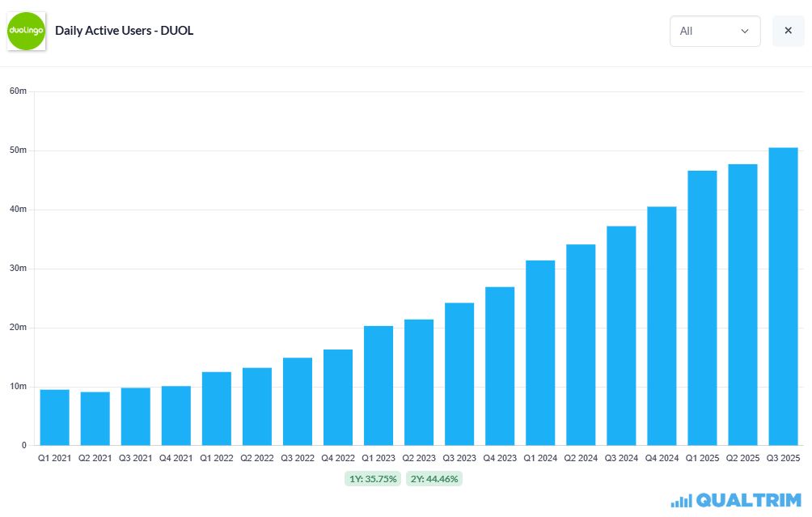The image size is (812, 517).
Task: Click the Q1 2025 bar
Action: click(702, 307)
